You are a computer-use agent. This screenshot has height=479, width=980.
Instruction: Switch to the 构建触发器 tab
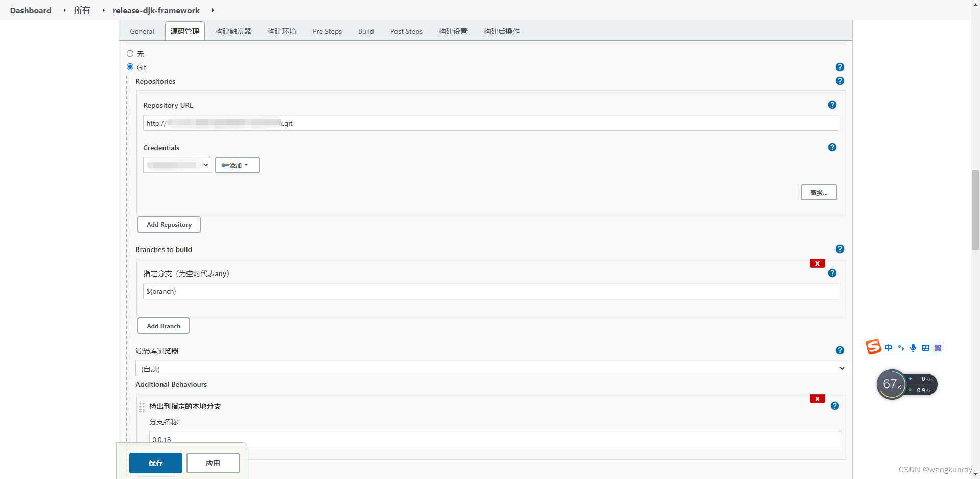pos(234,31)
